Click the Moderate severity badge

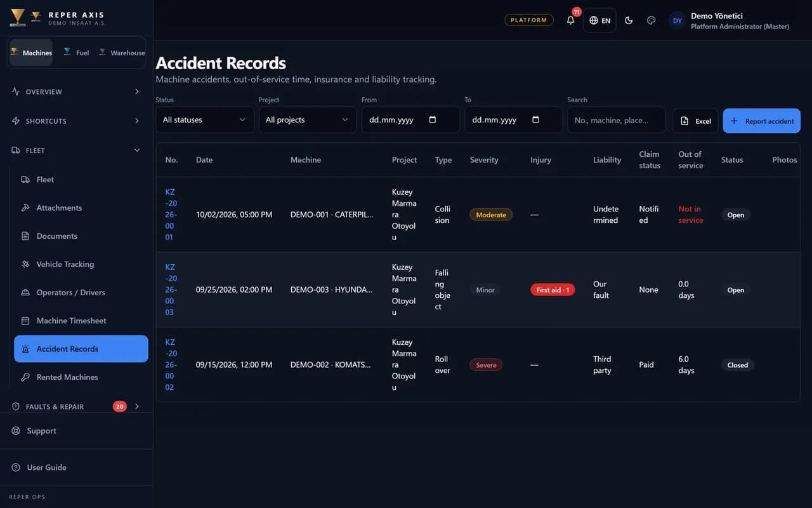(x=491, y=215)
